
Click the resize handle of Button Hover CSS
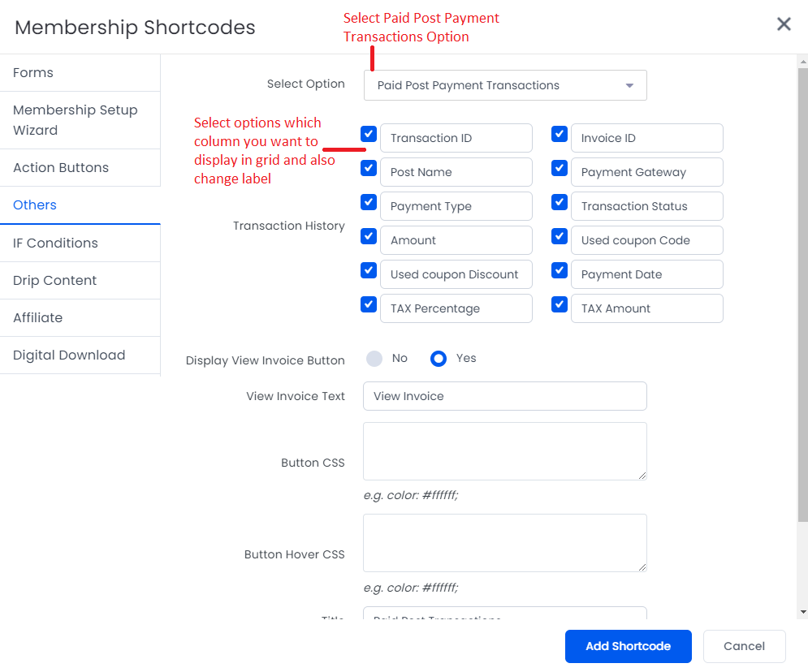click(x=642, y=567)
